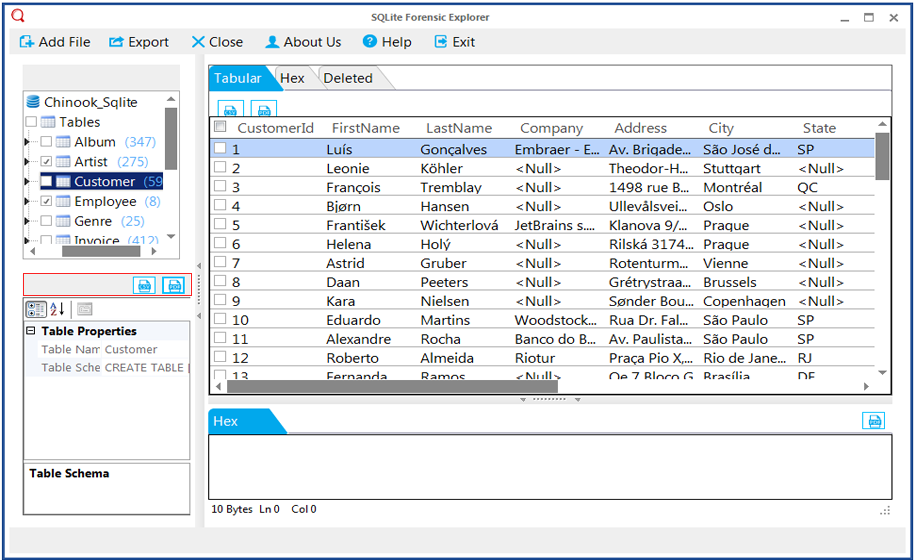
Task: Click the greyed Property Pages icon
Action: pyautogui.click(x=85, y=309)
